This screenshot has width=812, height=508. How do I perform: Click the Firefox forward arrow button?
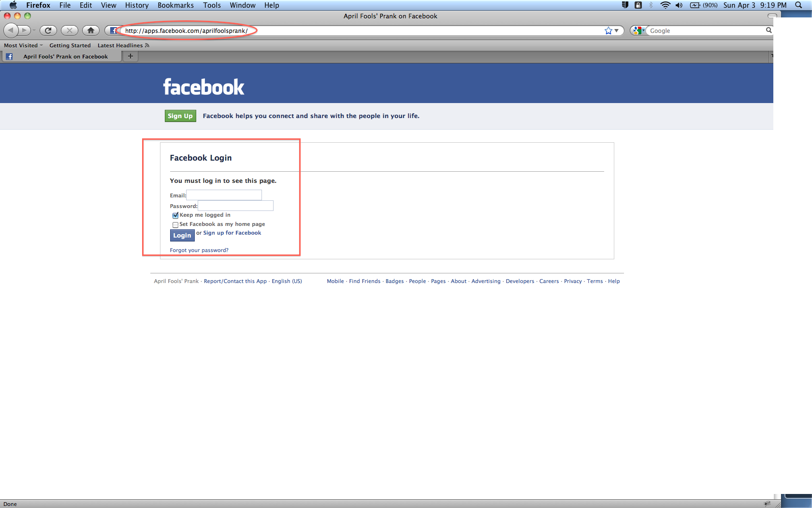coord(24,30)
